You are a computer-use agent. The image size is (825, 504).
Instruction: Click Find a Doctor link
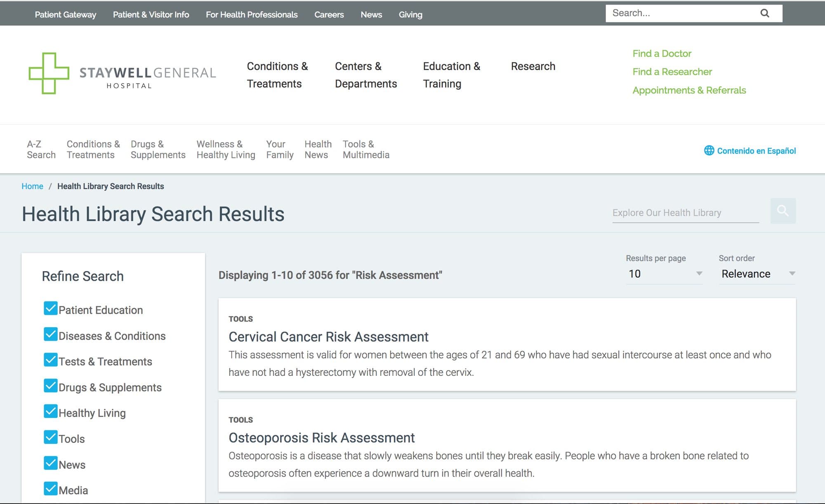(662, 54)
